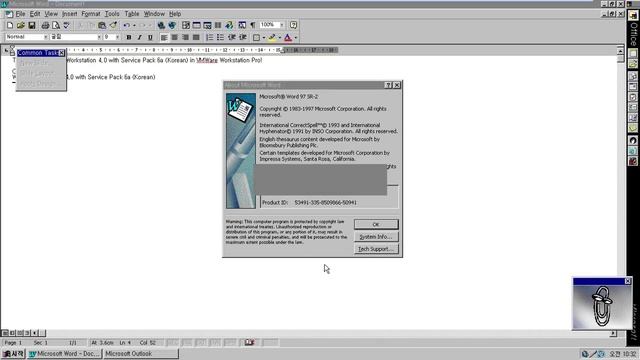The image size is (640, 360).
Task: Apply a bulleted list with the Bullets icon
Action: point(220,38)
